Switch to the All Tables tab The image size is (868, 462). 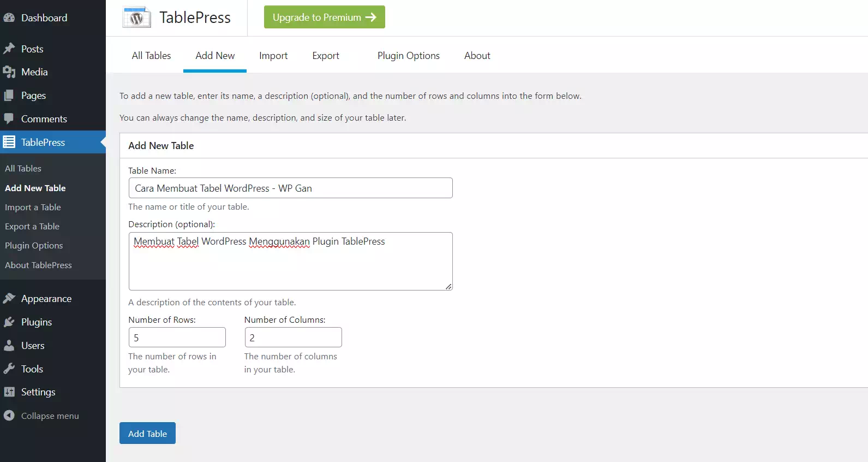tap(151, 56)
